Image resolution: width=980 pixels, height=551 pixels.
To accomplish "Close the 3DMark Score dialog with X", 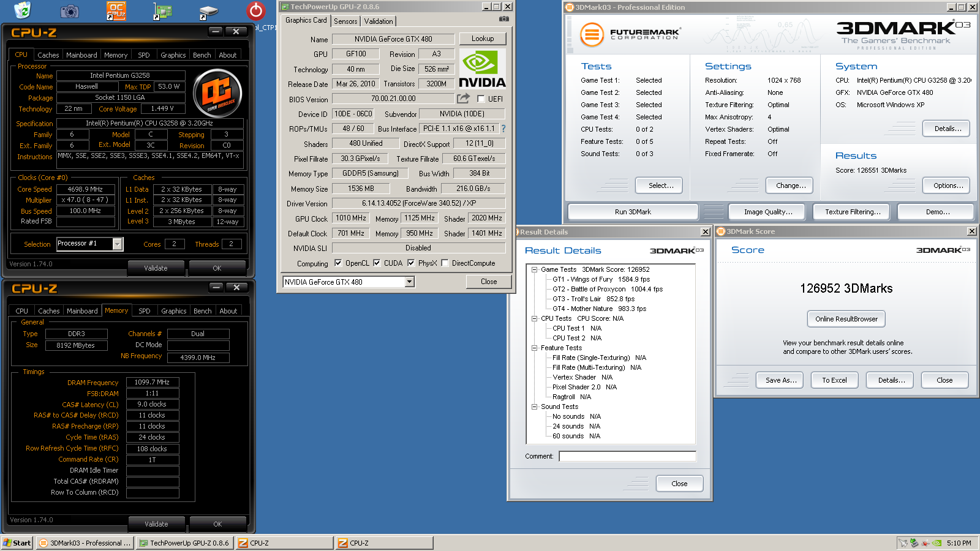I will [x=971, y=231].
